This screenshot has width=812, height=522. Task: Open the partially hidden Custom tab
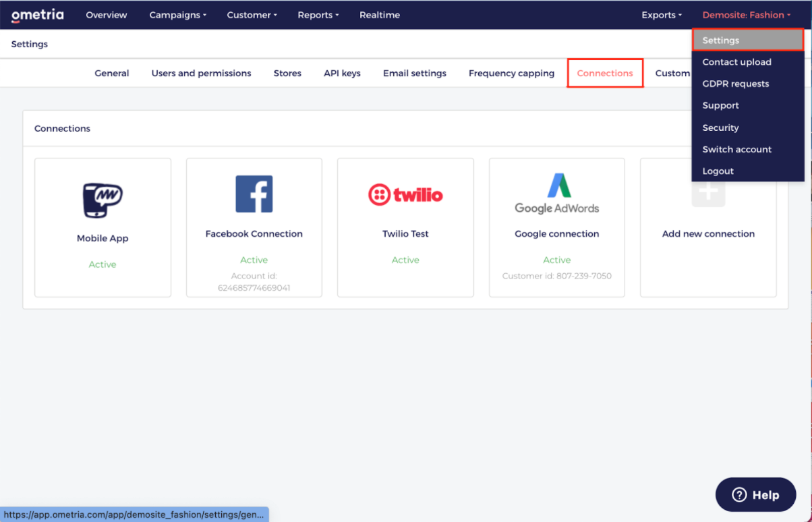pos(672,73)
